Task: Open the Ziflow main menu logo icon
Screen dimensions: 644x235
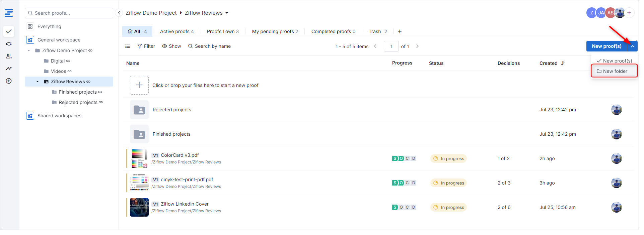Action: [9, 13]
